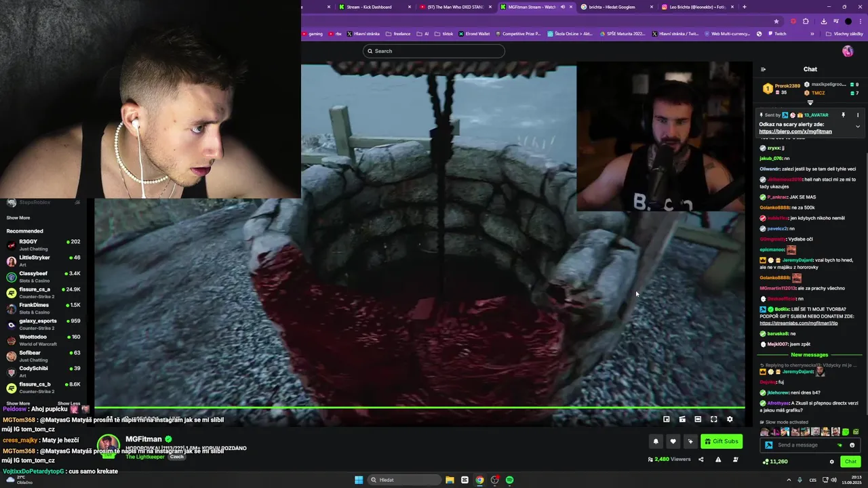Click the Kick Search field
868x488 pixels.
tap(433, 51)
